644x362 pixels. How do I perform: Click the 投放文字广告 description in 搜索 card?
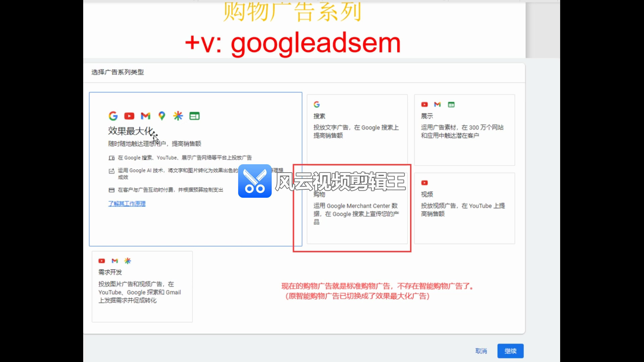pos(356,131)
